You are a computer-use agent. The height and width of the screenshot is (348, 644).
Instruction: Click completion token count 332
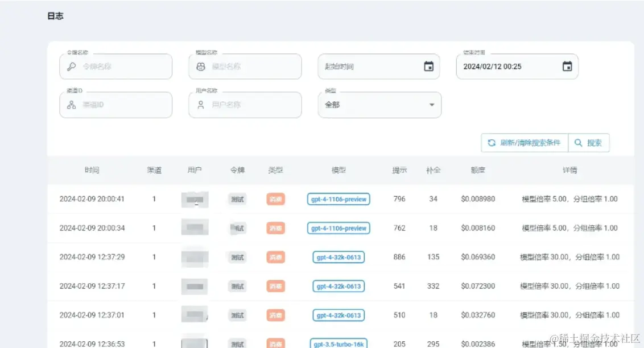(434, 287)
